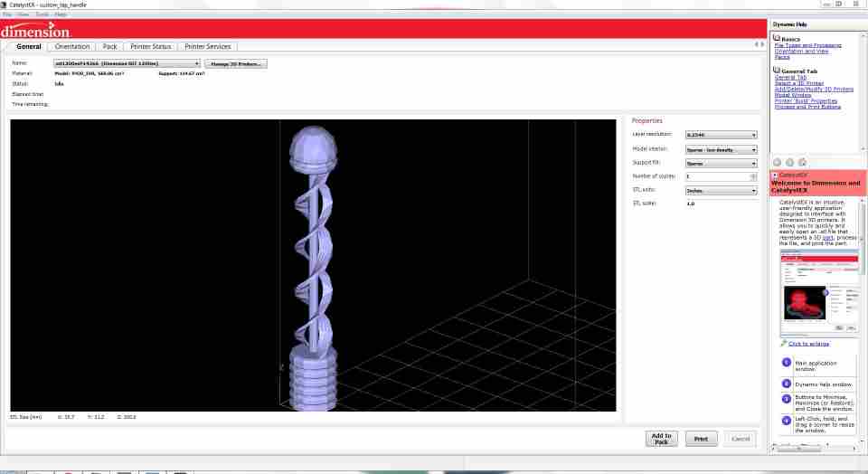Screen dimensions: 868x474
Task: Click numbered callout 3 in help list
Action: pyautogui.click(x=786, y=399)
